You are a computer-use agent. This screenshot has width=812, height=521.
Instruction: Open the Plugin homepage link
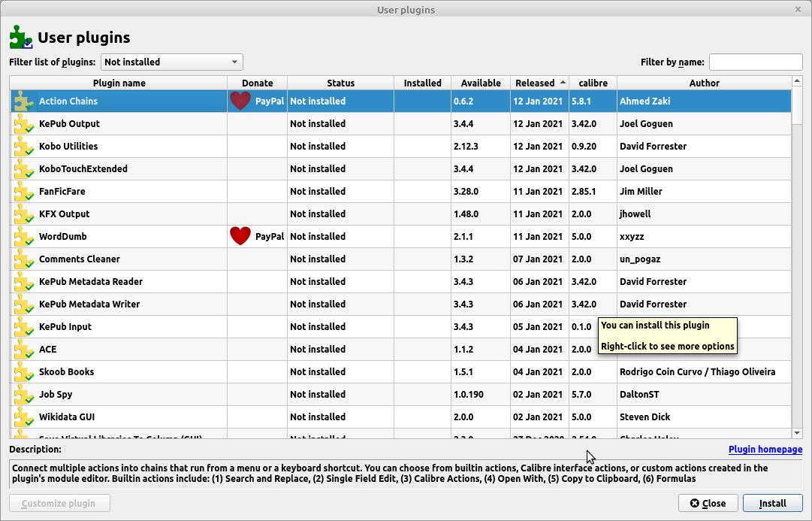(x=765, y=450)
